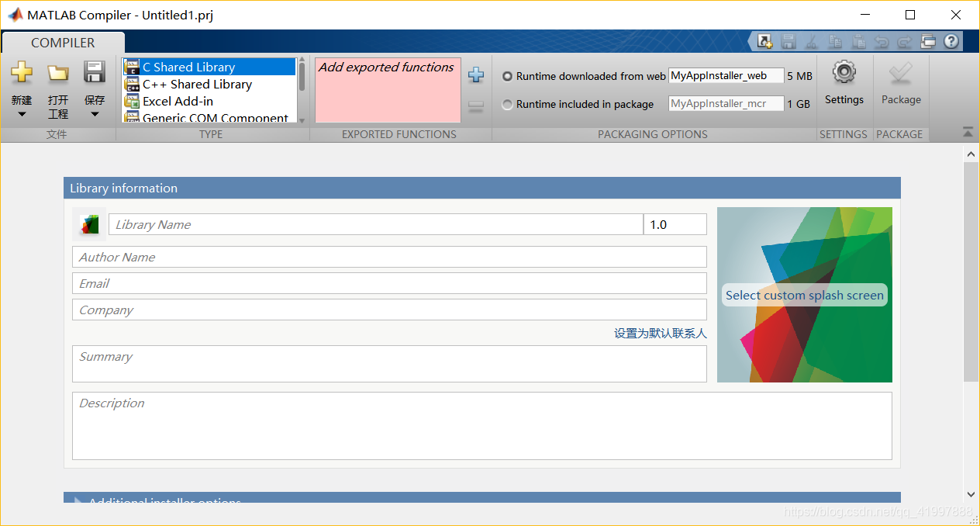The image size is (980, 526).
Task: Click the Paste clipboard icon
Action: [858, 42]
